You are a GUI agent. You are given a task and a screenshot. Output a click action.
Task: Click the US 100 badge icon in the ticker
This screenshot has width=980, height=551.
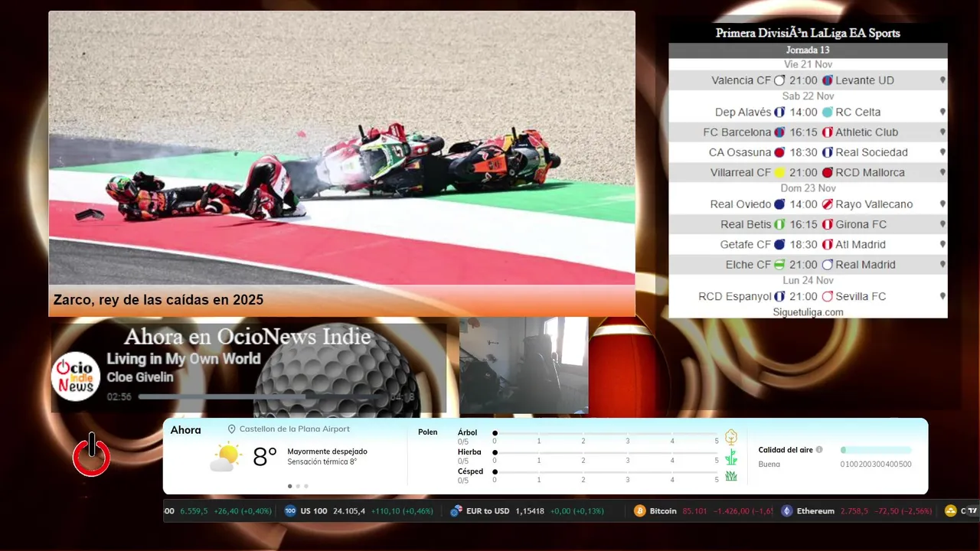click(290, 510)
